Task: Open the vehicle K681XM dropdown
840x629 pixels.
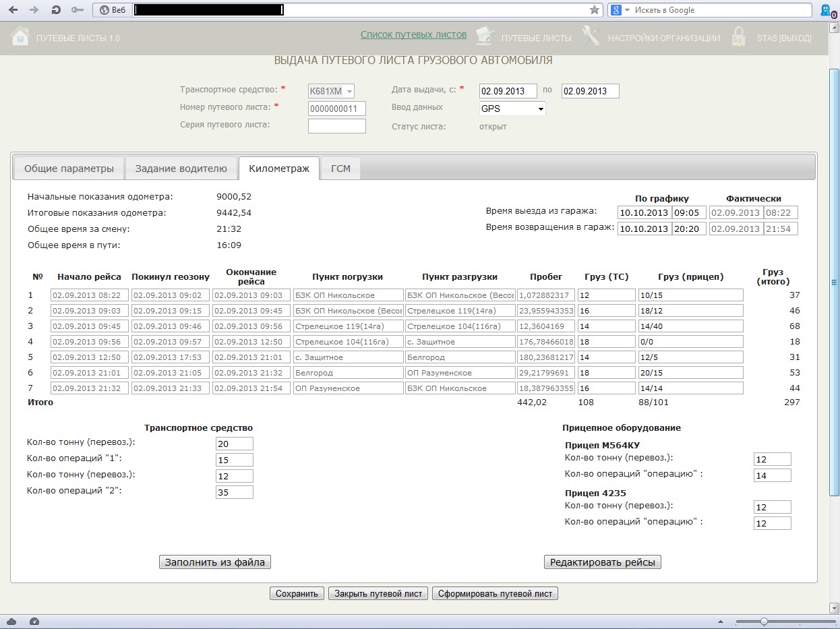Action: tap(331, 91)
